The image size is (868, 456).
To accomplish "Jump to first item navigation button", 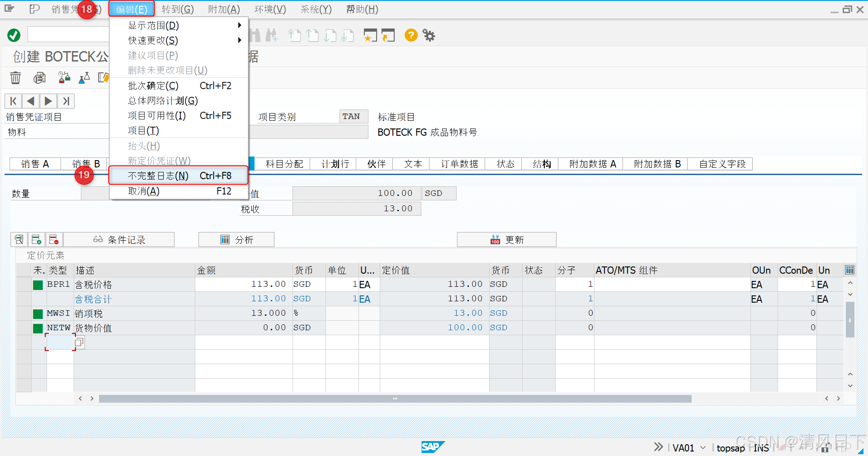I will click(x=13, y=101).
